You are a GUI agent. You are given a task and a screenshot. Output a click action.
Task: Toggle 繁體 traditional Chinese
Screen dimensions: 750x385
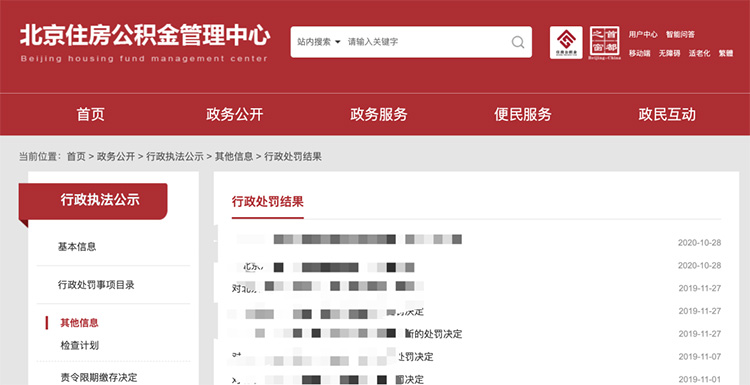pyautogui.click(x=726, y=54)
